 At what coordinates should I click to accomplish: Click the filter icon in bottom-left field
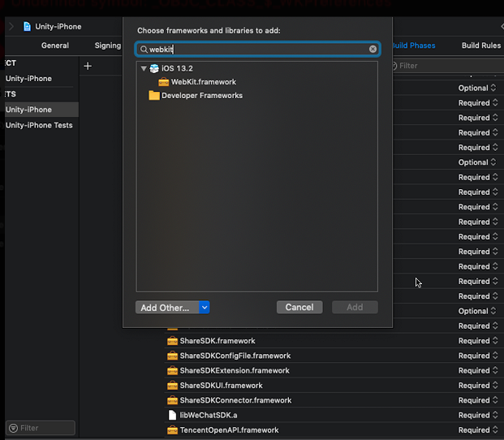click(14, 428)
